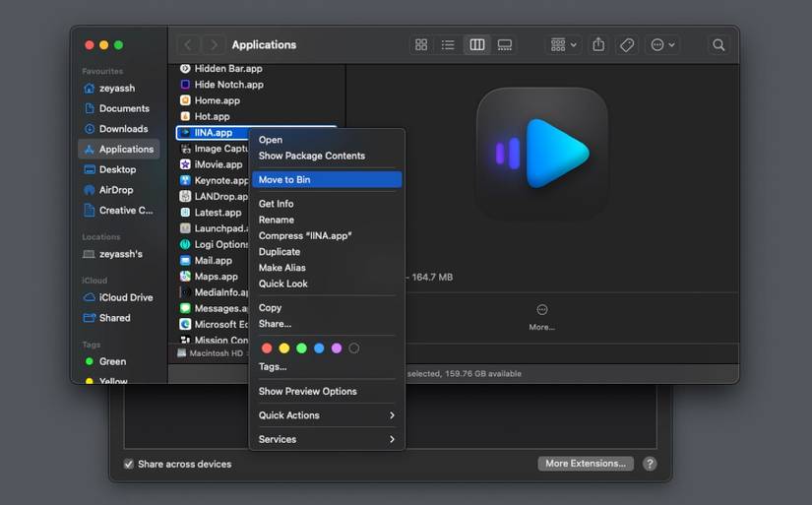Open AirDrop in the sidebar
812x505 pixels.
118,190
